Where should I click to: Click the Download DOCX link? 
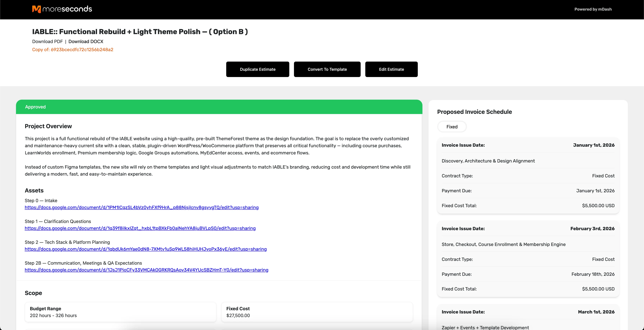coord(86,41)
